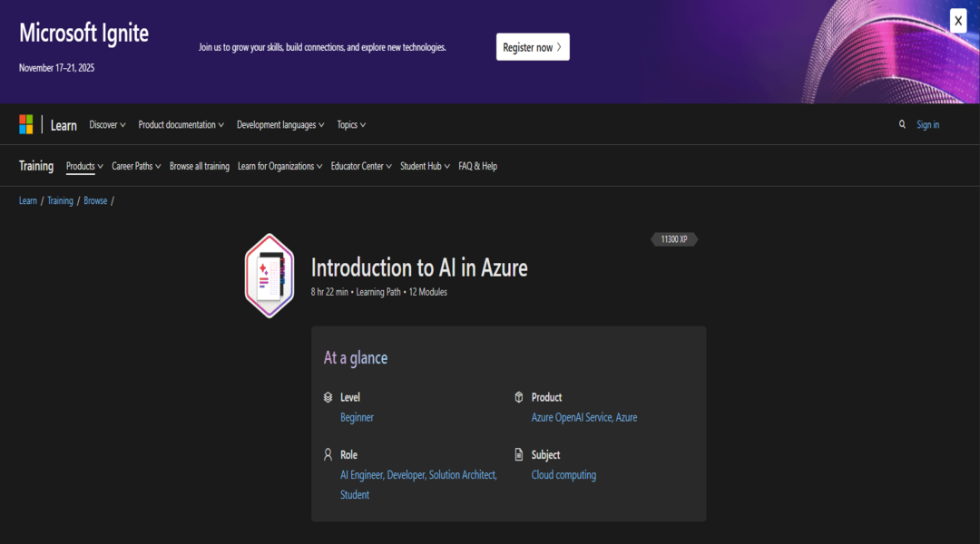980x544 pixels.
Task: Expand the Discover dropdown menu
Action: pyautogui.click(x=107, y=125)
